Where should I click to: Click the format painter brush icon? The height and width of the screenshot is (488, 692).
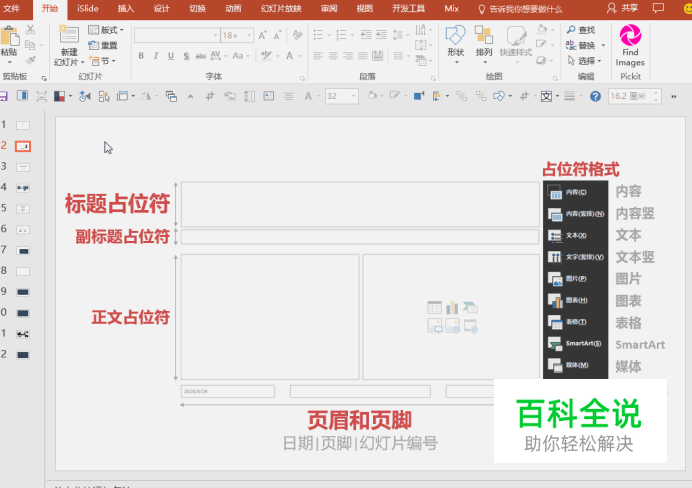click(30, 60)
